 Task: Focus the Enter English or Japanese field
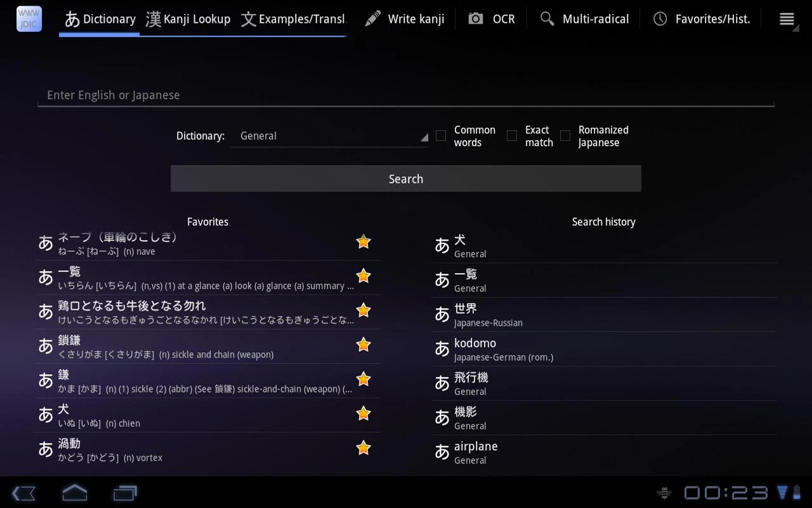click(406, 95)
